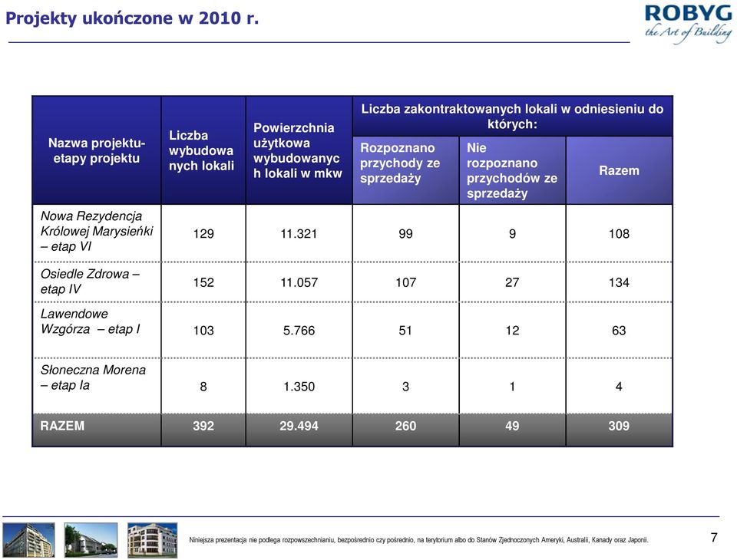The image size is (737, 560).
Task: Click the slide page number 7
Action: coord(714,538)
